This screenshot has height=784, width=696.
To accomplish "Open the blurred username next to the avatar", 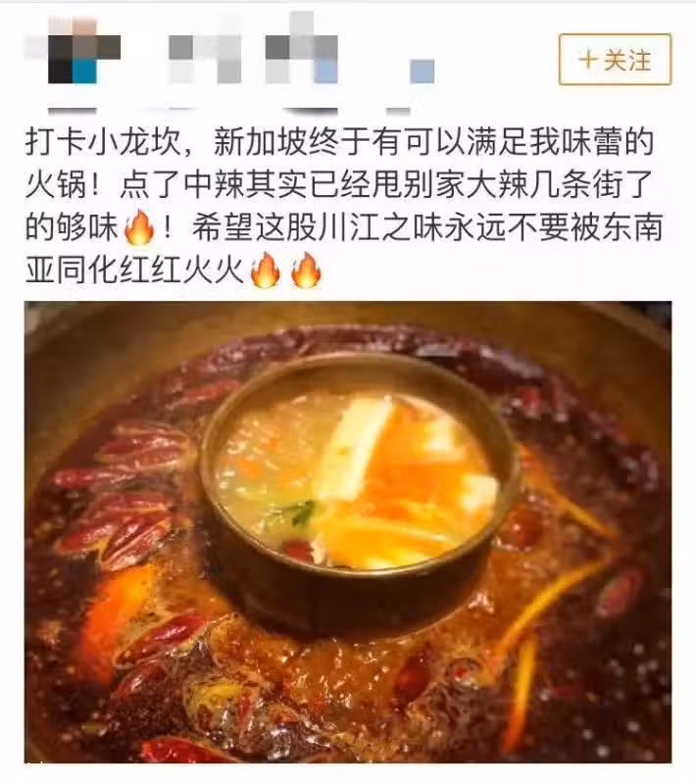I will coord(300,53).
